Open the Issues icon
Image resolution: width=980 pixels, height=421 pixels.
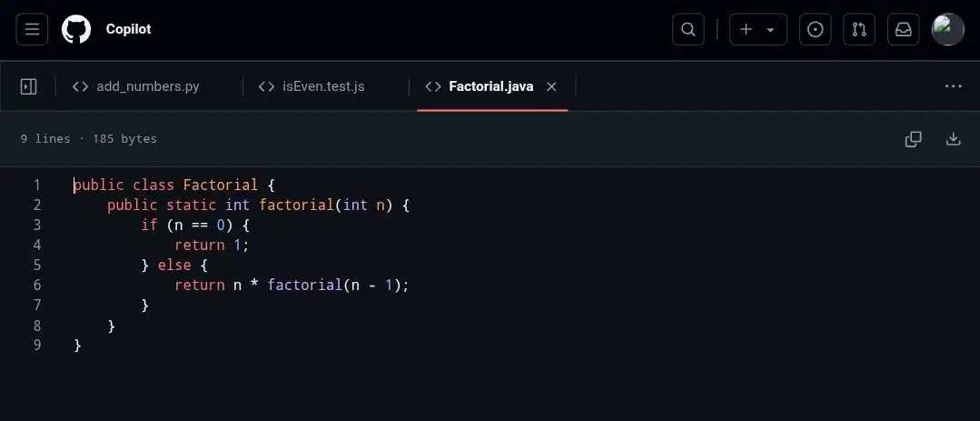(x=815, y=29)
